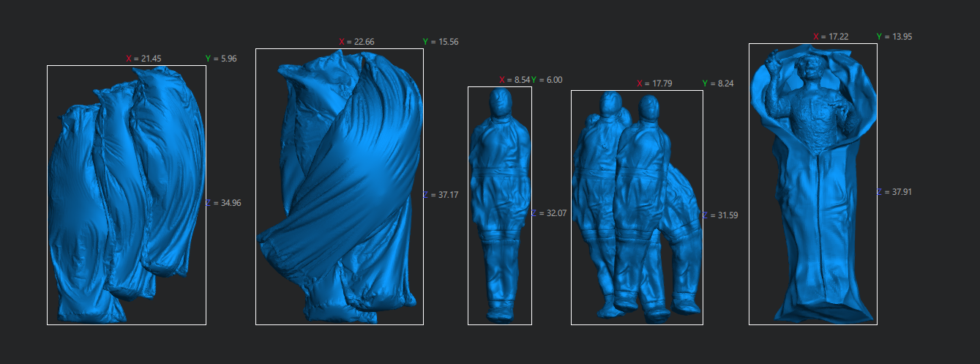Pick the figure with raised arms model
This screenshot has width=980, height=364.
pyautogui.click(x=812, y=183)
